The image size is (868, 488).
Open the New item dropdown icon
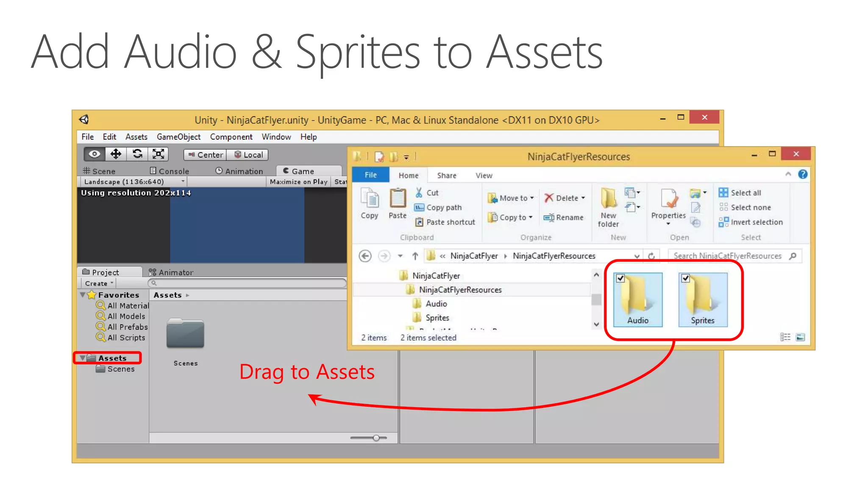[632, 193]
